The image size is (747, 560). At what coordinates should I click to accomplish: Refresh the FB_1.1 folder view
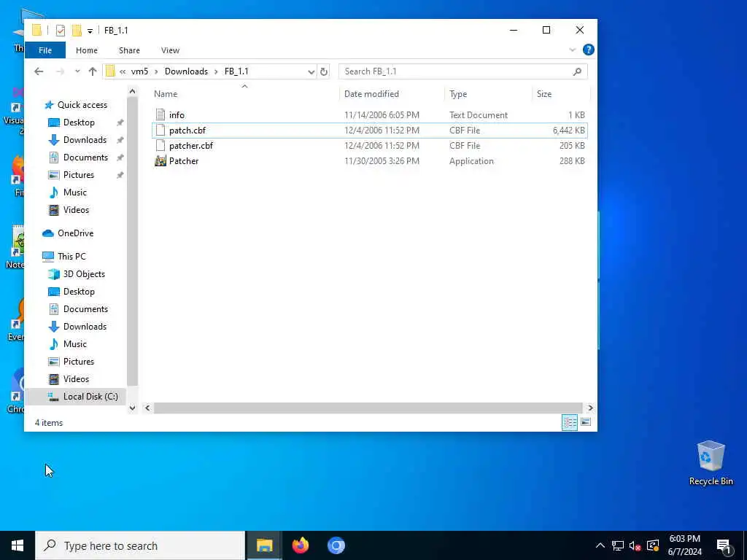pyautogui.click(x=324, y=71)
